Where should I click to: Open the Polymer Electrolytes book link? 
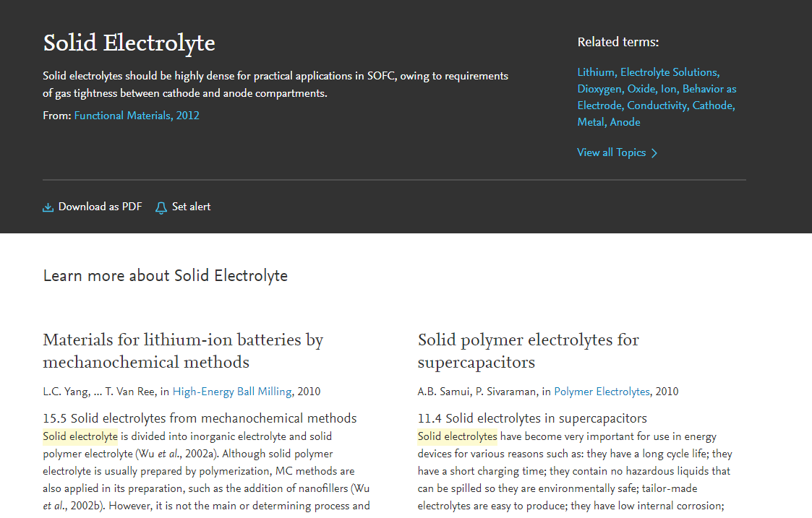(602, 392)
